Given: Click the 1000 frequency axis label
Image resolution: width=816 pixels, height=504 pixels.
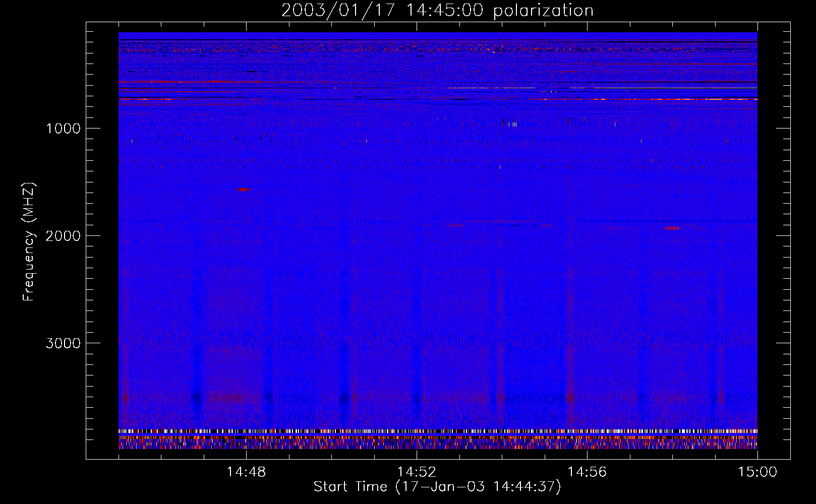Looking at the screenshot, I should pyautogui.click(x=63, y=129).
